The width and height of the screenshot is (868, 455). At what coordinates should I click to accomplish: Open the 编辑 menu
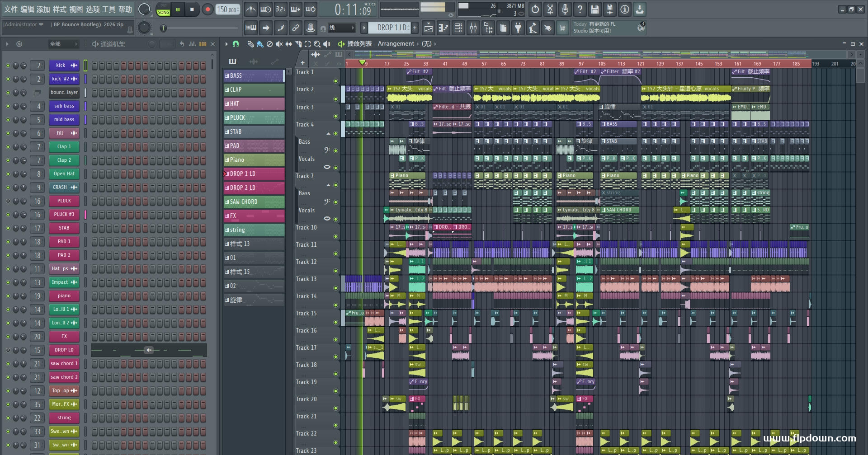coord(27,9)
